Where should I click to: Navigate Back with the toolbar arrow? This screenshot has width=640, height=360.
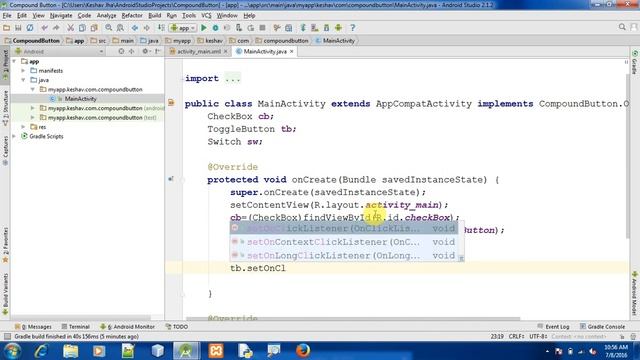[135, 28]
